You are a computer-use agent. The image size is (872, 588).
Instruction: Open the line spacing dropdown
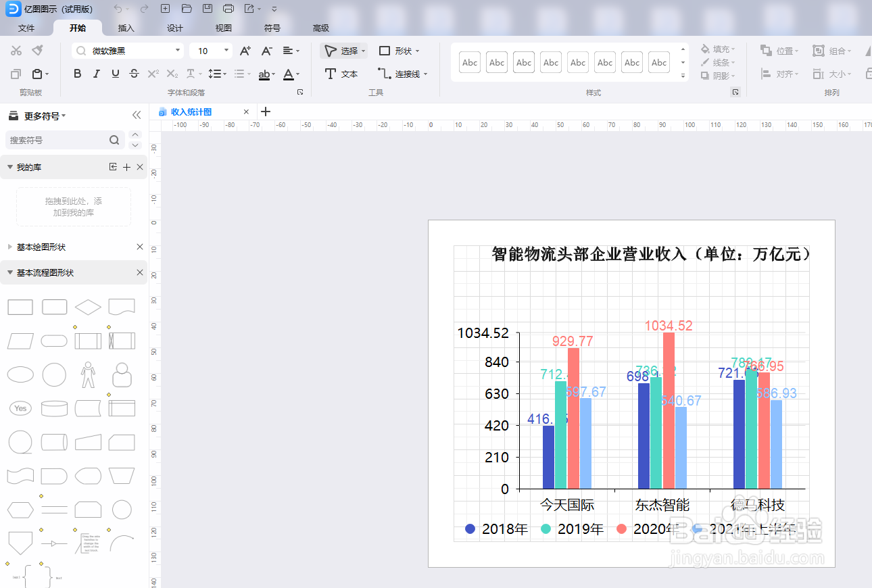point(217,74)
